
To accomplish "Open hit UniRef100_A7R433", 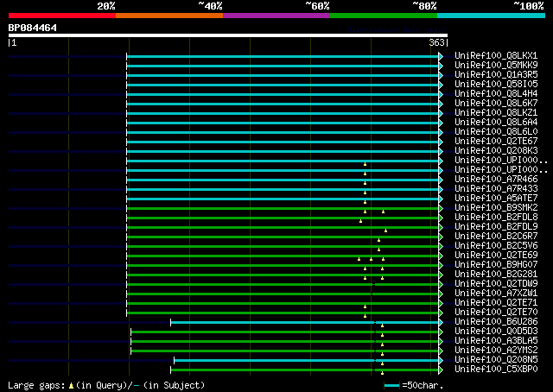I will pos(496,188).
